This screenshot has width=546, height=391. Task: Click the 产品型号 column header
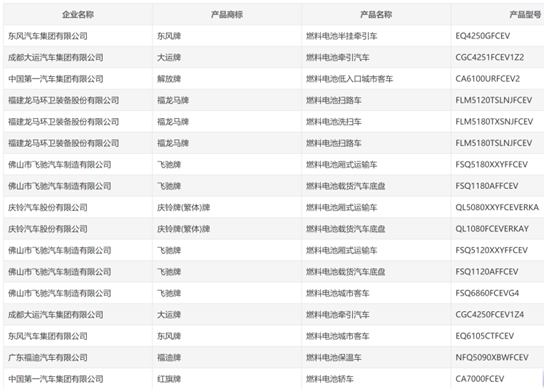525,14
